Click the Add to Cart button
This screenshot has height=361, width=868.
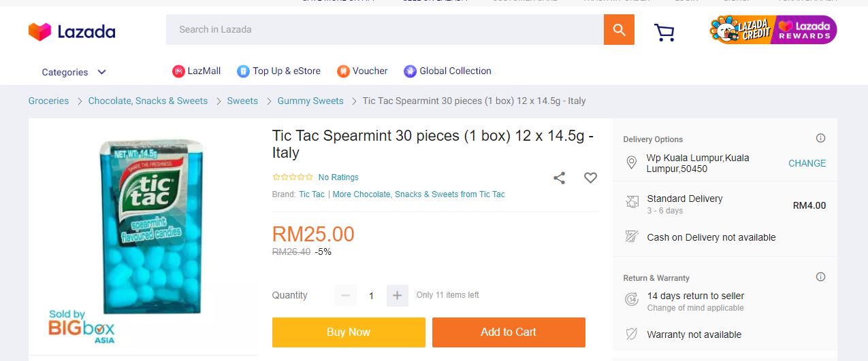tap(508, 332)
